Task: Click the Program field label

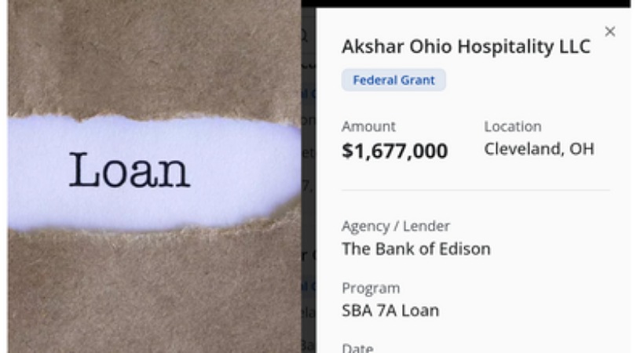Action: (x=371, y=288)
